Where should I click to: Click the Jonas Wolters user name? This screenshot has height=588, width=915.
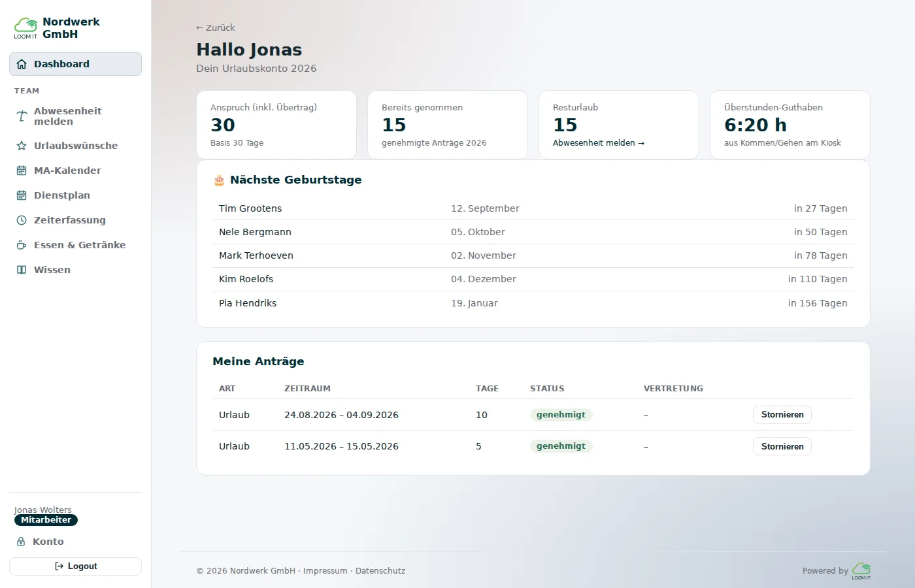(x=43, y=510)
